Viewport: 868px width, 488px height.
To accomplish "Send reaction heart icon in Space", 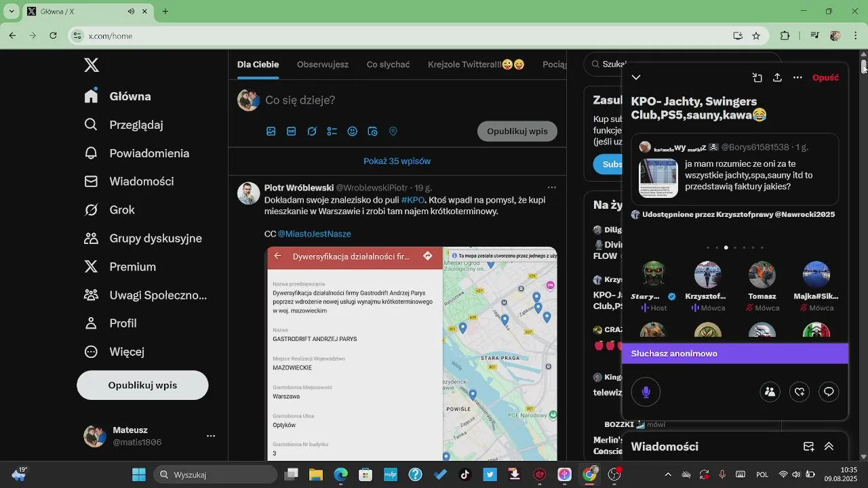I will pyautogui.click(x=800, y=392).
